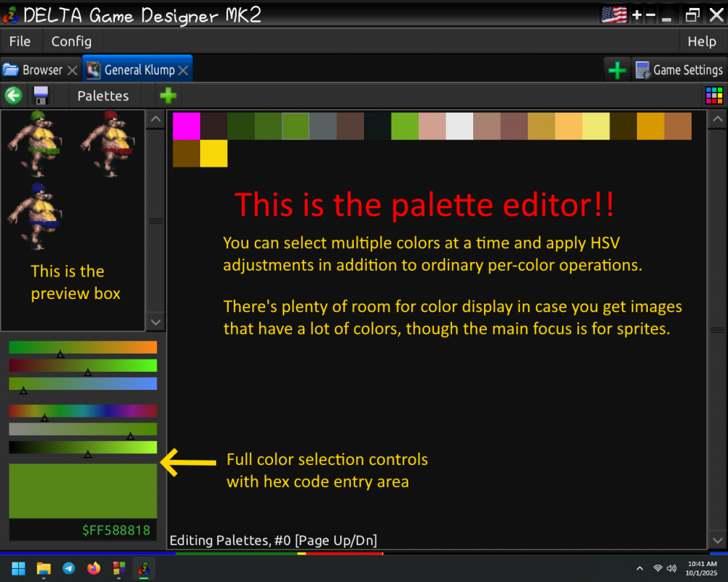Open a new tab with the large green plus
The image size is (728, 582).
tap(617, 69)
